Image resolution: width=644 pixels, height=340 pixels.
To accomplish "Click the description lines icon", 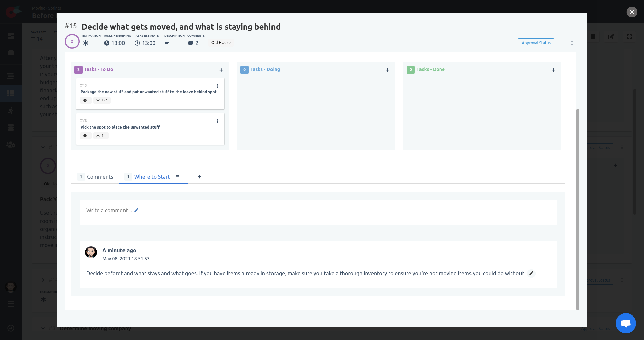I will tap(167, 43).
